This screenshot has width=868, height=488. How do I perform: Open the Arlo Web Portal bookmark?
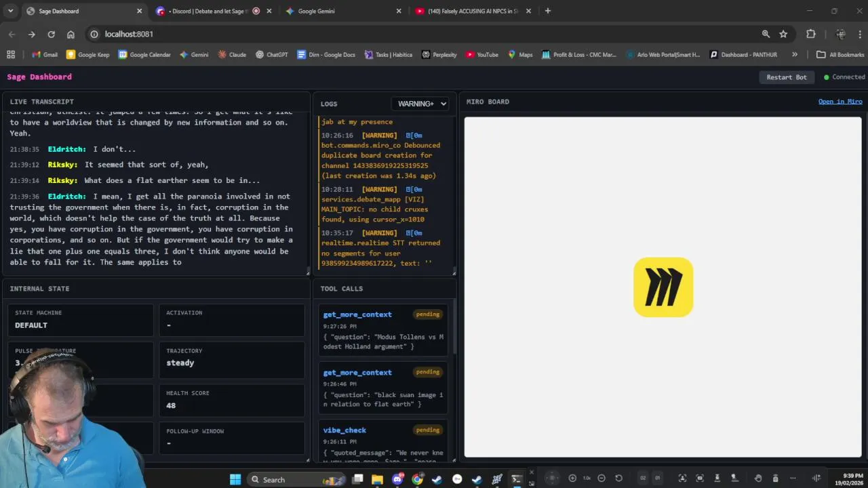coord(663,55)
